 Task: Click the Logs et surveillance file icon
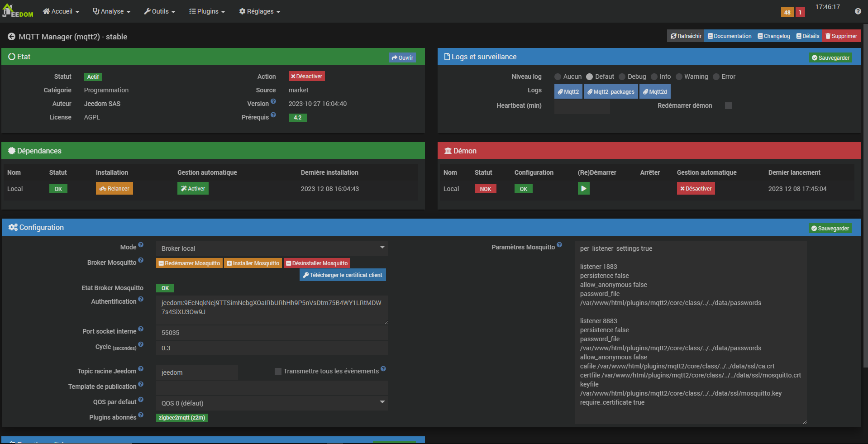447,57
